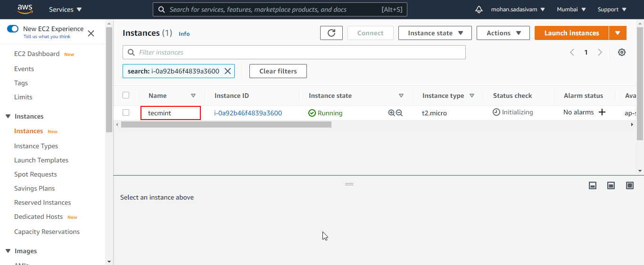Sort by Name column arrow
This screenshot has width=644, height=265.
[x=193, y=96]
